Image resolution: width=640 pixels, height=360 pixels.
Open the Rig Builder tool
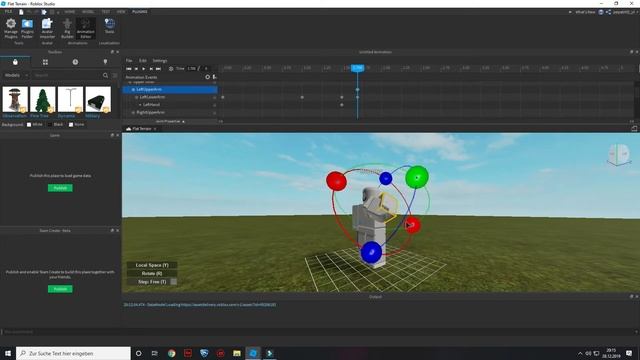(67, 28)
